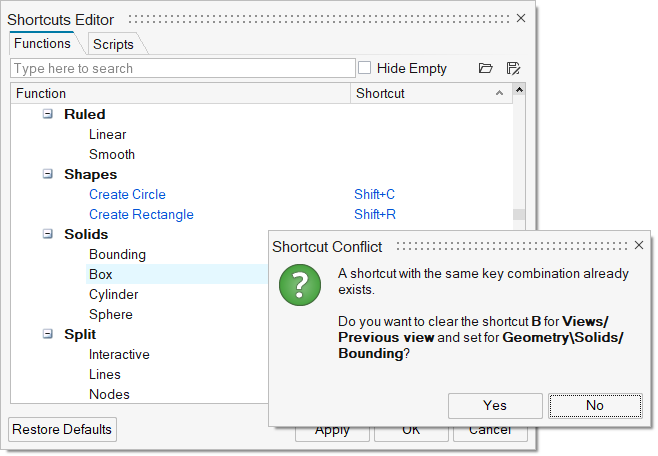Screen dimensions: 658x456
Task: Select the Create Circle function
Action: pos(127,194)
